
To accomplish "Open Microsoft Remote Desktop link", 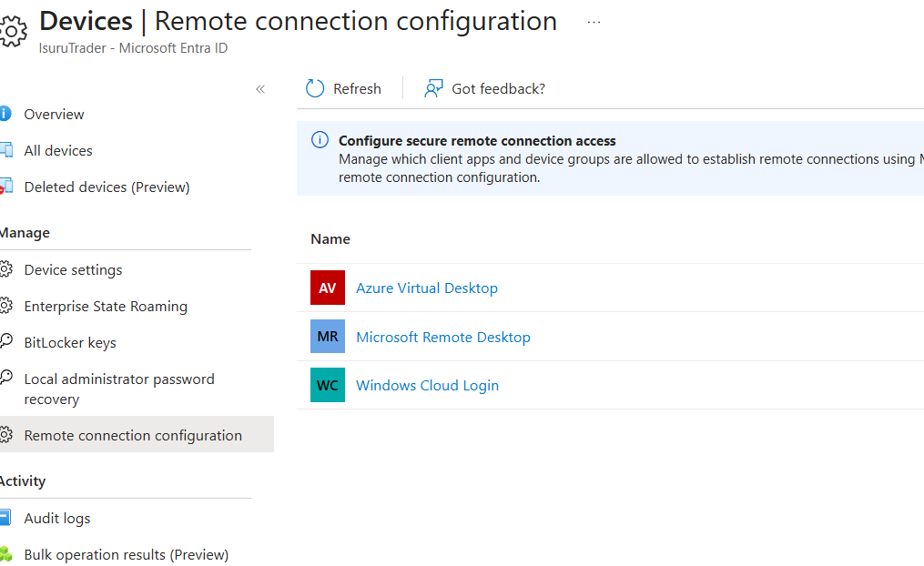I will coord(443,337).
